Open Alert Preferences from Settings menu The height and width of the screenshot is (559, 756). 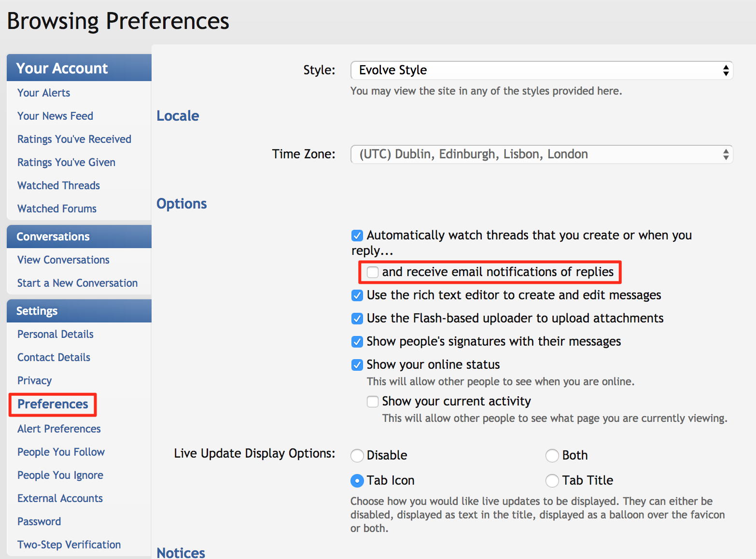(59, 429)
